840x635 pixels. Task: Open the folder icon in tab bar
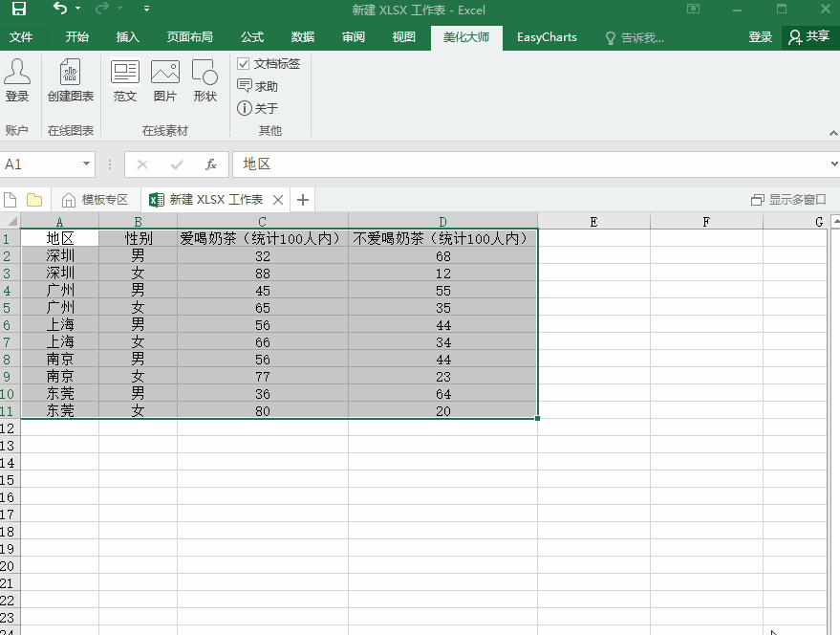point(34,200)
